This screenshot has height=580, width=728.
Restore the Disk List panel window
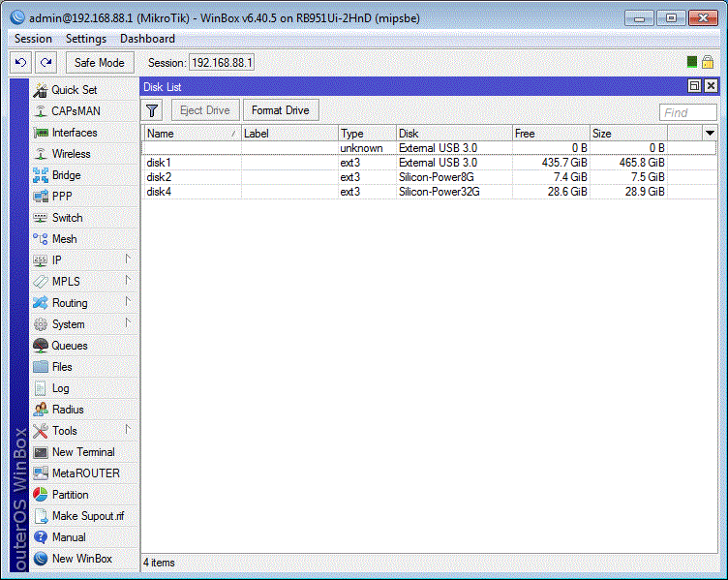(694, 86)
